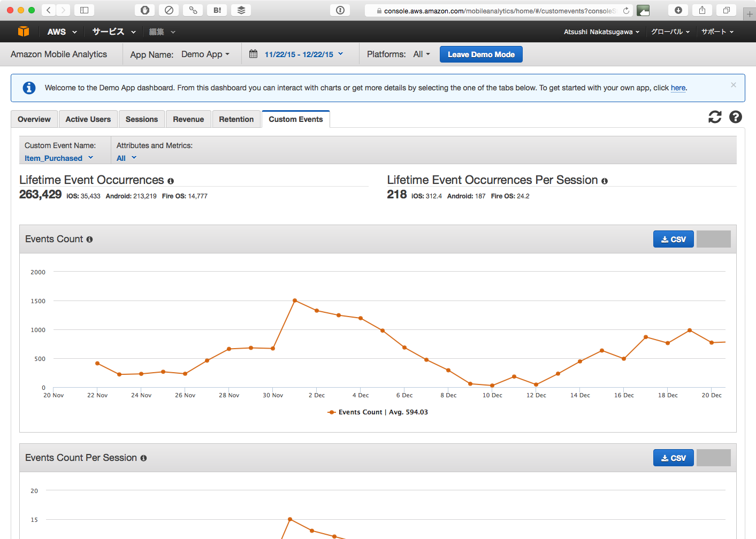Open the Demo App name dropdown
Image resolution: width=756 pixels, height=539 pixels.
pyautogui.click(x=205, y=55)
